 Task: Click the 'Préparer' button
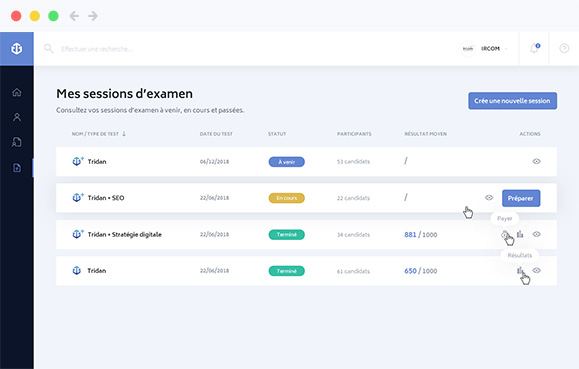coord(521,198)
